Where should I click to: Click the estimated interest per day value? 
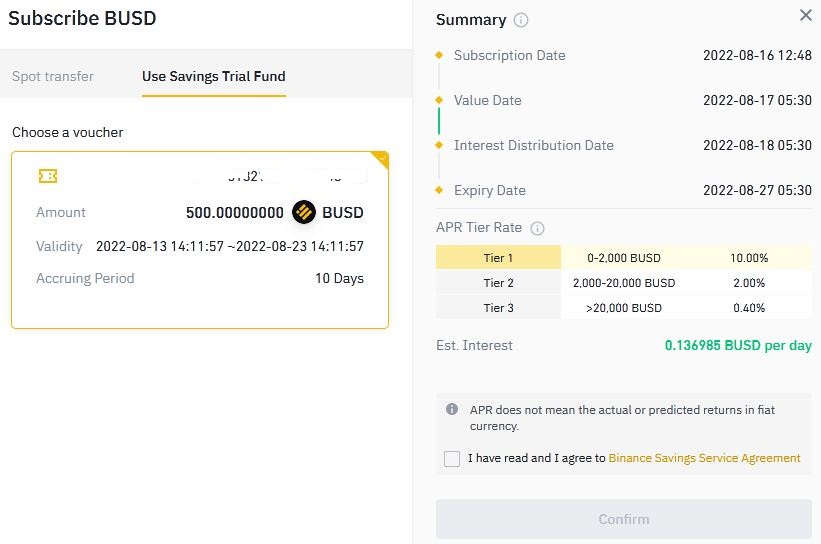coord(738,346)
